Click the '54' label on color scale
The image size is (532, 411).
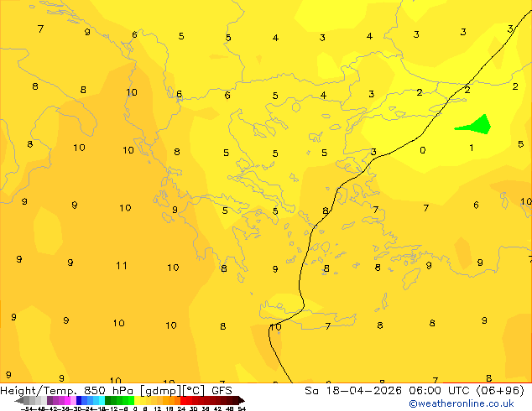(x=242, y=408)
